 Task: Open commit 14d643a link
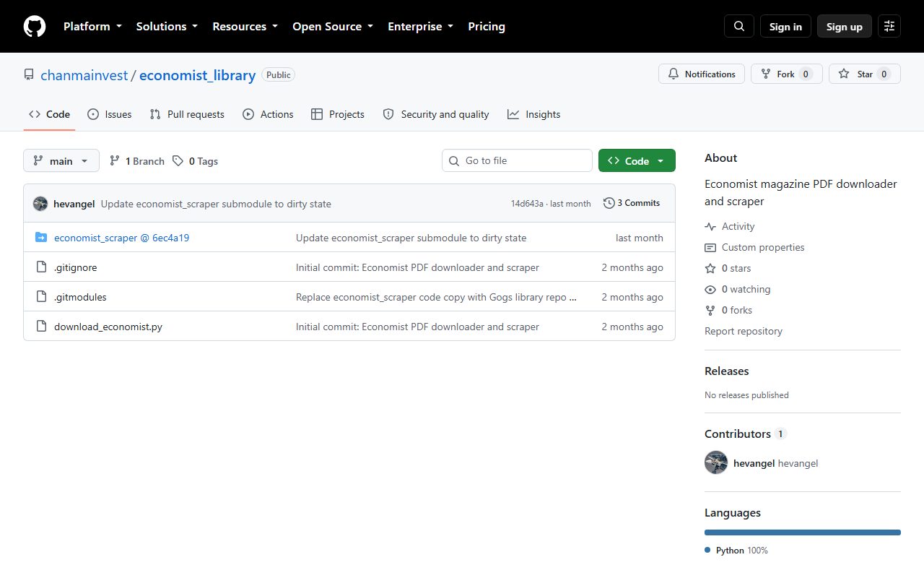[x=527, y=204]
